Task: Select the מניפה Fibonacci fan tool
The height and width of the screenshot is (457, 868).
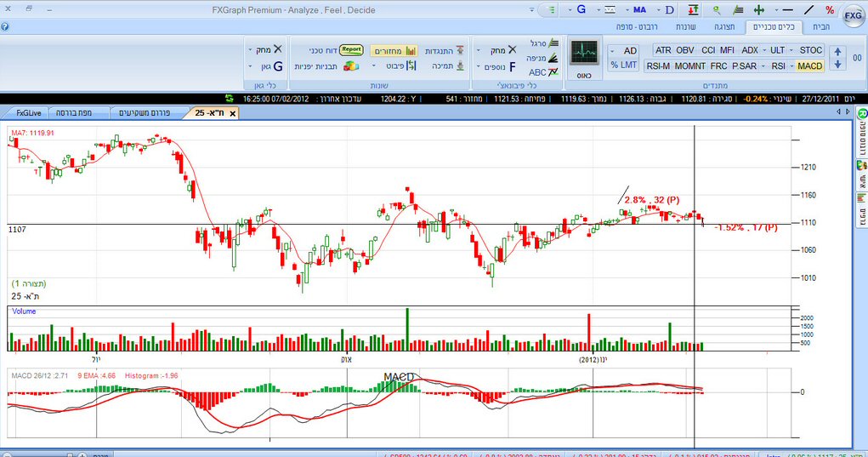Action: coord(542,58)
